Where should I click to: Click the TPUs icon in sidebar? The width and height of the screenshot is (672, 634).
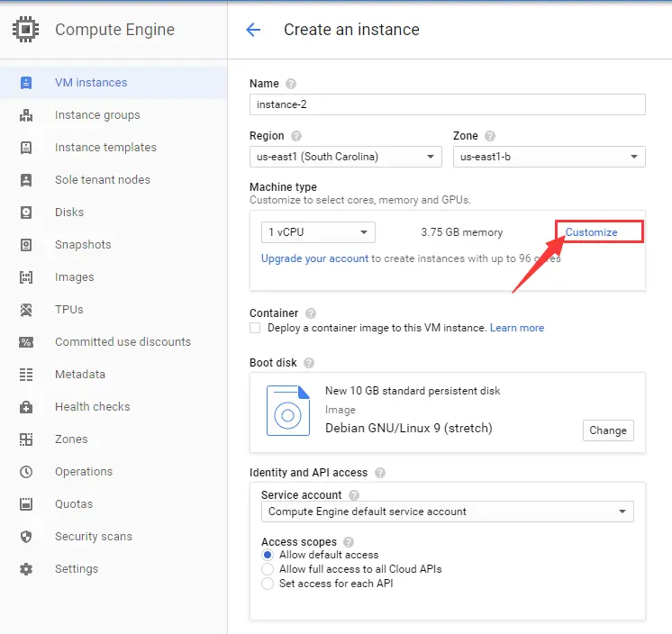coord(26,309)
